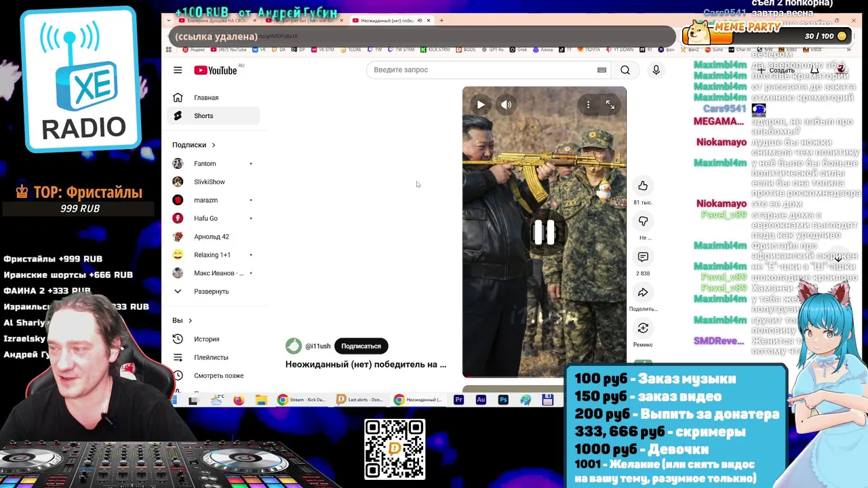Expand the 'Вы' section header
Viewport: 868px width, 488px height.
tap(182, 321)
